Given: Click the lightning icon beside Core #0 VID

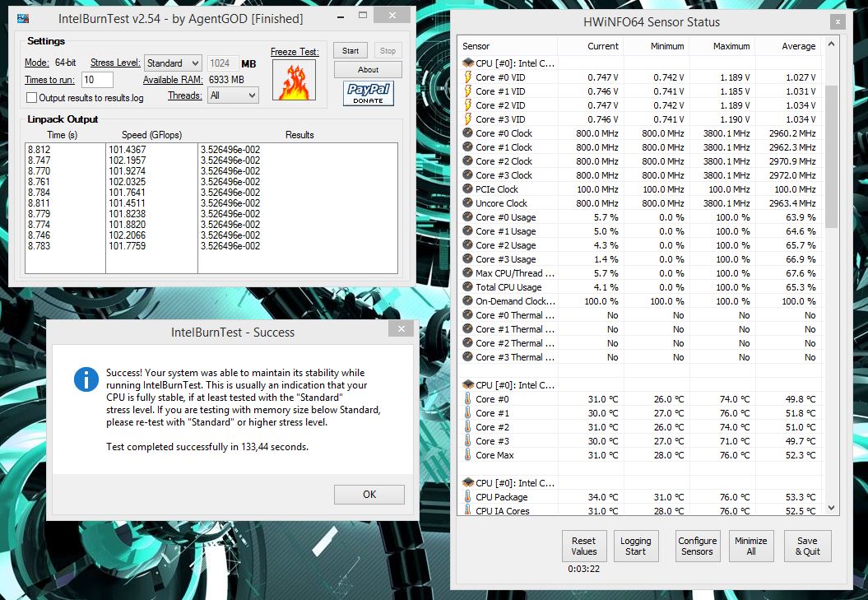Looking at the screenshot, I should pos(468,77).
